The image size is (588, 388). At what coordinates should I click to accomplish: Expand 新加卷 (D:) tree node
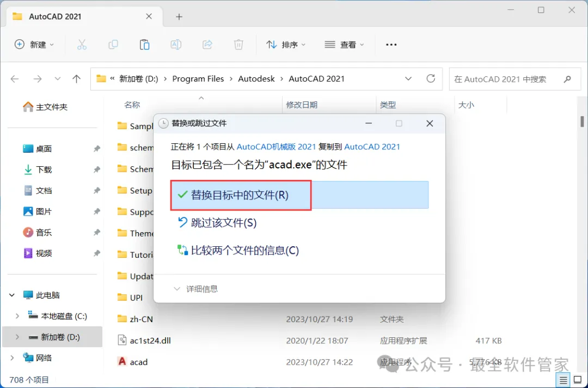point(17,337)
